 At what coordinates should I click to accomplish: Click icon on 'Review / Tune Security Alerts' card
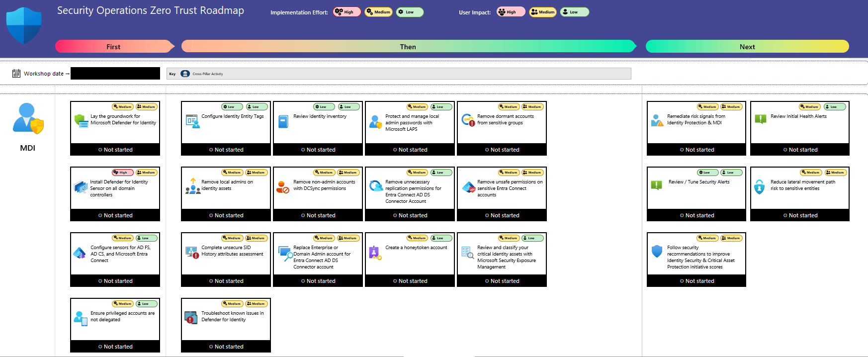(656, 185)
